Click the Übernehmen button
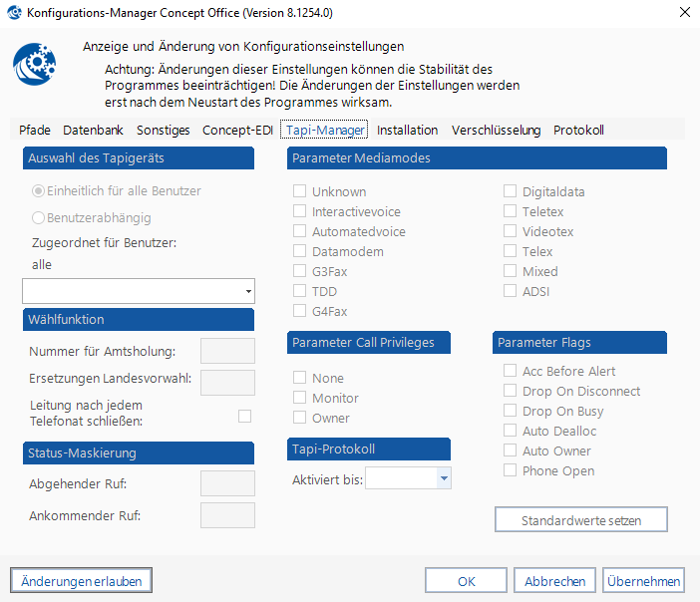This screenshot has width=700, height=602. (644, 580)
